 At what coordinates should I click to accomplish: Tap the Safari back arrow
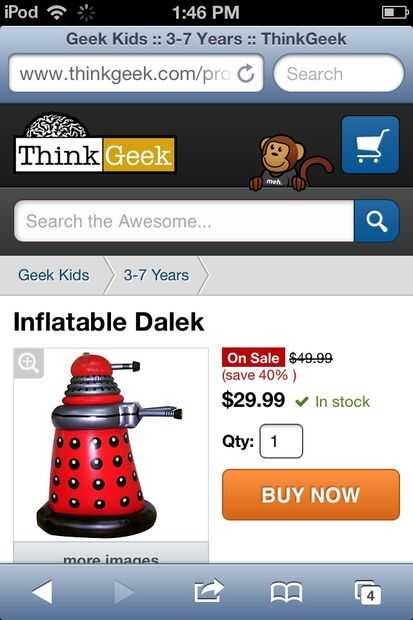[x=42, y=592]
